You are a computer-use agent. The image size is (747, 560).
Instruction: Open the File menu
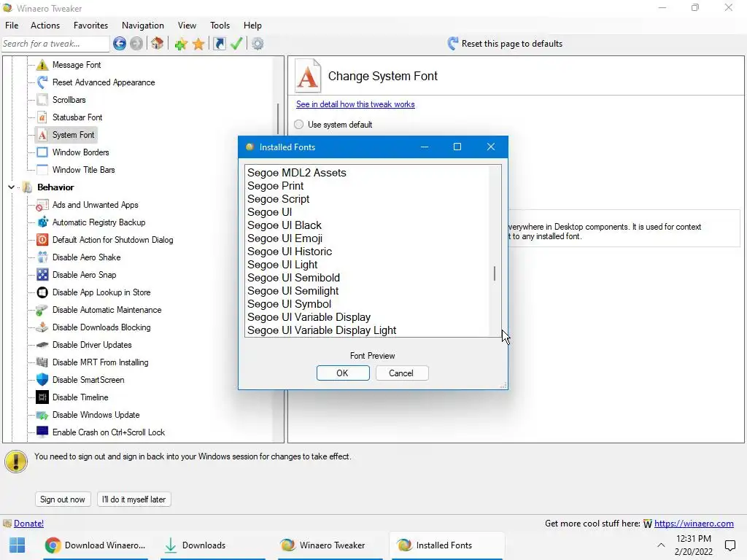pos(12,26)
